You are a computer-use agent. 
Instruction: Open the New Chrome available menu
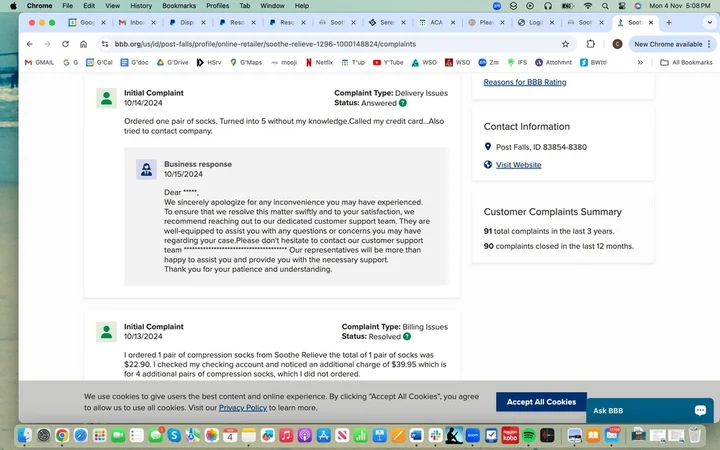coord(668,44)
